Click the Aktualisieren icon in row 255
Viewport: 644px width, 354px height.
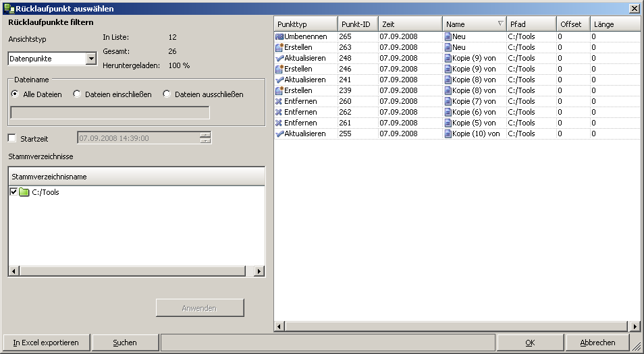(279, 134)
